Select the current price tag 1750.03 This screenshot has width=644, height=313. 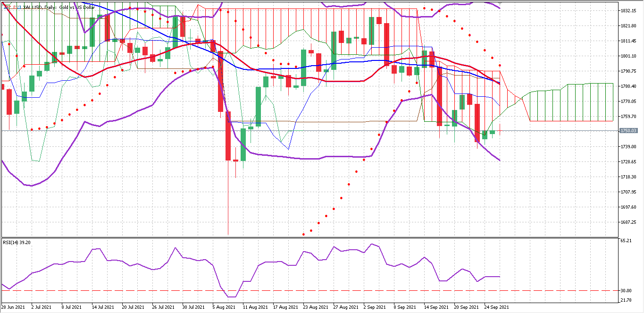coord(628,131)
